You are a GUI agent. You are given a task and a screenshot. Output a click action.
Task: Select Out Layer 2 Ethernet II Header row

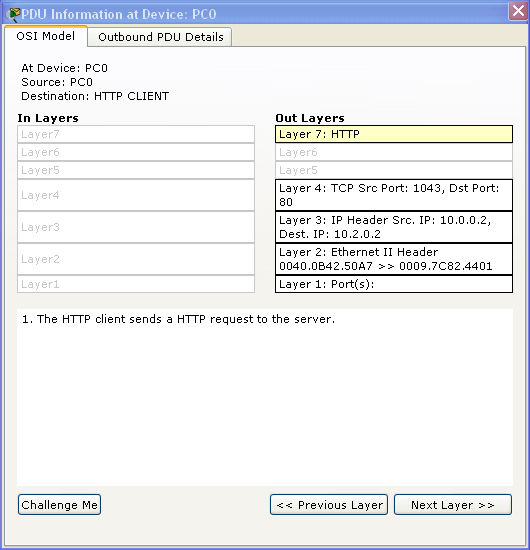pos(394,259)
